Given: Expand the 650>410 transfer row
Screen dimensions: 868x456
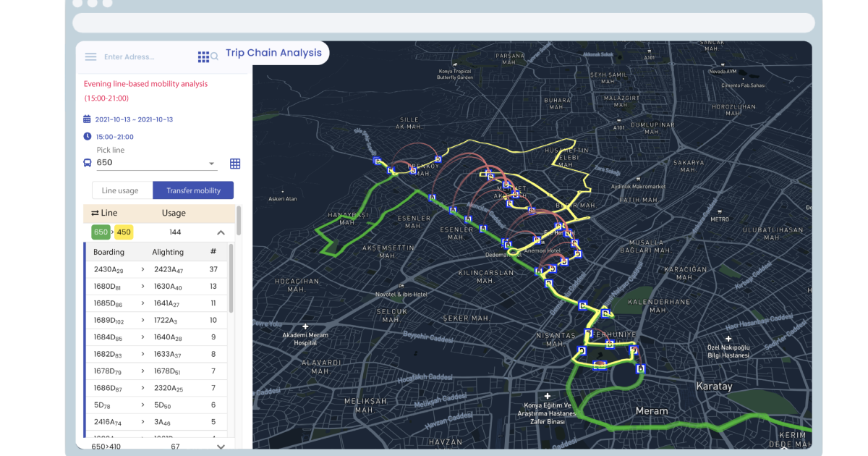Looking at the screenshot, I should [221, 447].
